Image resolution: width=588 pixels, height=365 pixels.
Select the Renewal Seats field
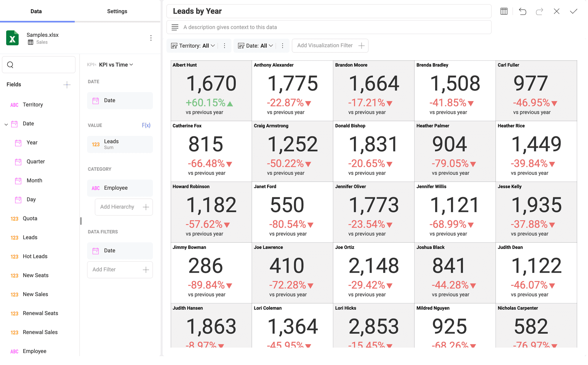coord(41,314)
